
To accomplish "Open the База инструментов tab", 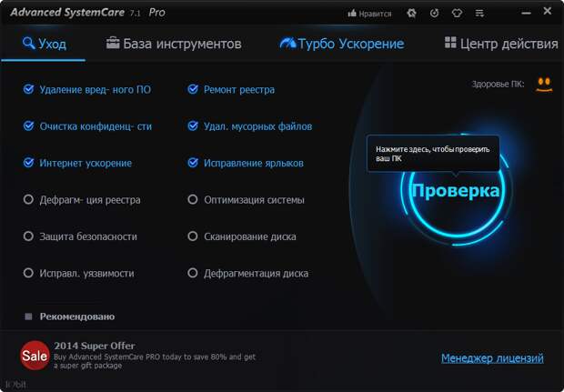I will pyautogui.click(x=174, y=44).
